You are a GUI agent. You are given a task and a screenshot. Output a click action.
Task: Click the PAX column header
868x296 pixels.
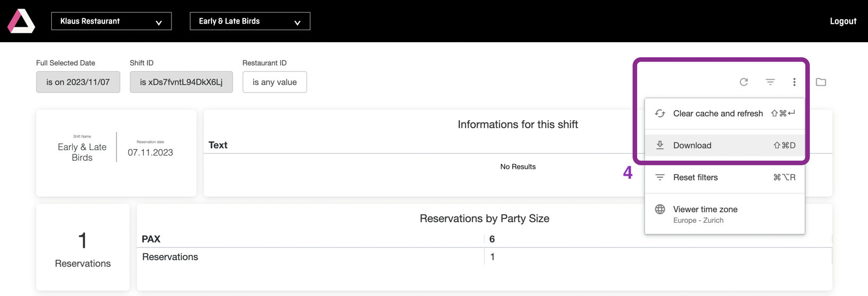pyautogui.click(x=151, y=239)
